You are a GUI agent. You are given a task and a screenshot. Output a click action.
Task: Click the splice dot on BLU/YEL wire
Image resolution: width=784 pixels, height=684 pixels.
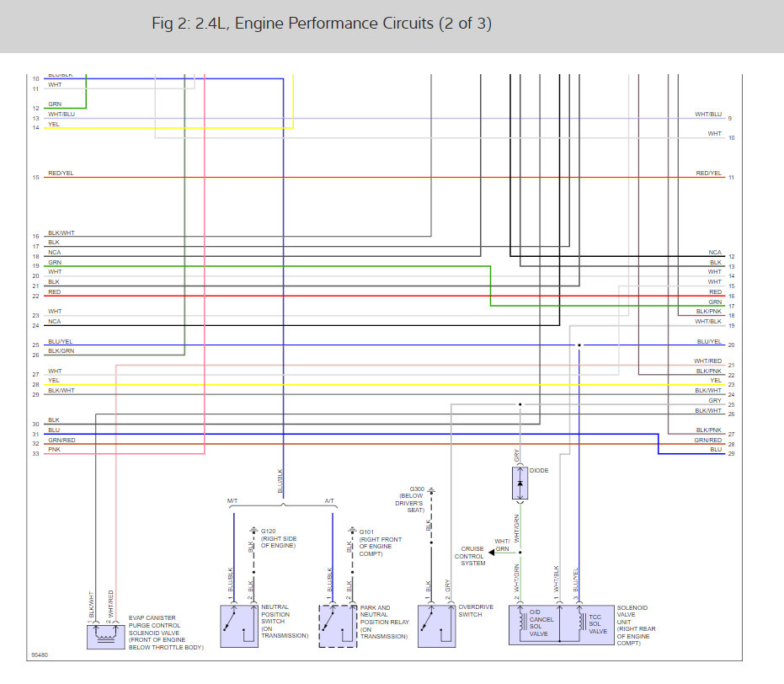(x=579, y=345)
